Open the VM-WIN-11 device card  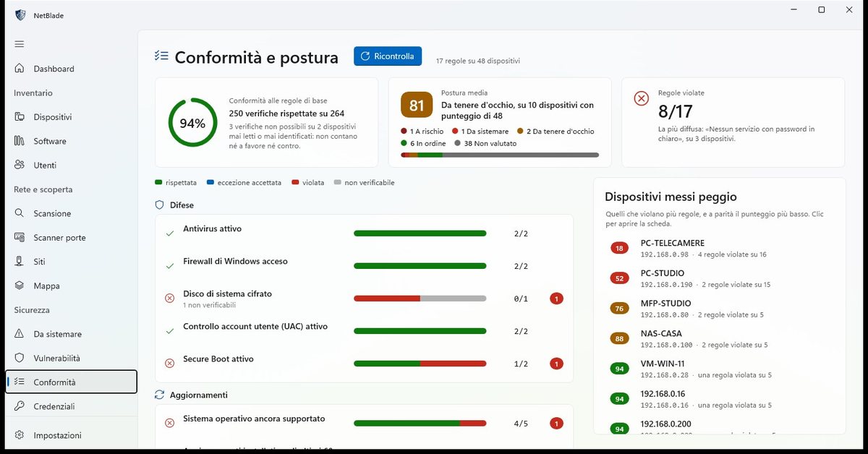tap(719, 369)
